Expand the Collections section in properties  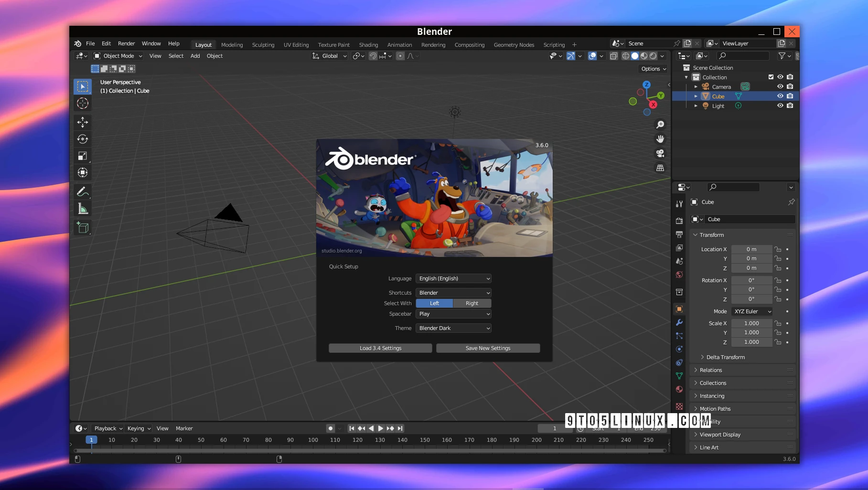[712, 383]
